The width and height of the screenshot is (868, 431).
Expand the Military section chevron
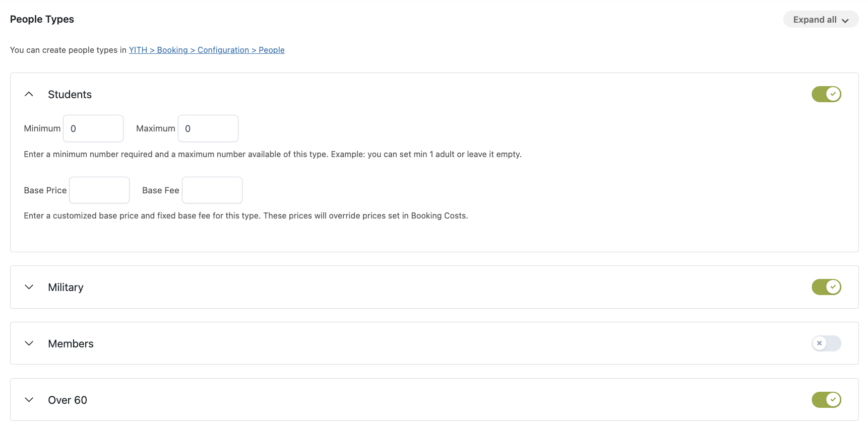pos(29,287)
